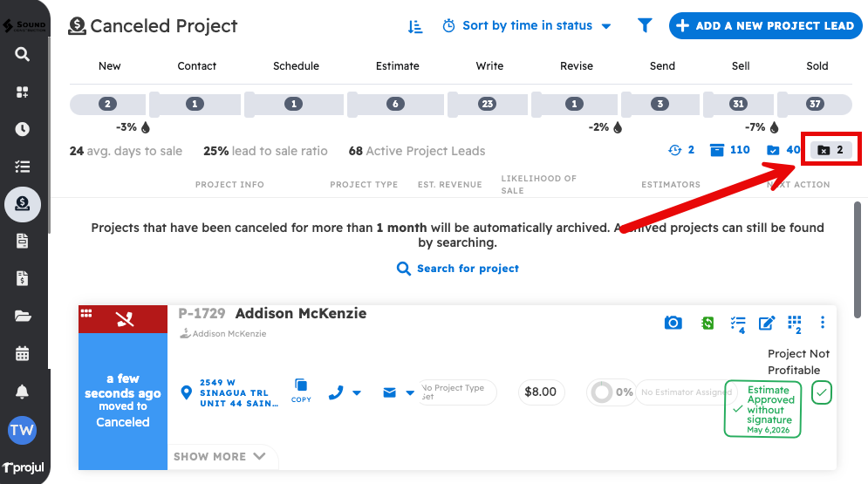Open the search icon in left sidebar
868x484 pixels.
click(23, 54)
